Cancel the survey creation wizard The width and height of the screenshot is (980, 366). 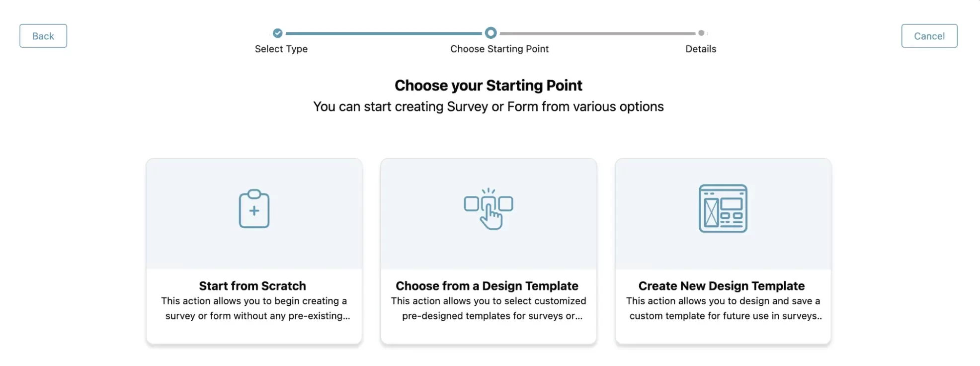(x=929, y=36)
